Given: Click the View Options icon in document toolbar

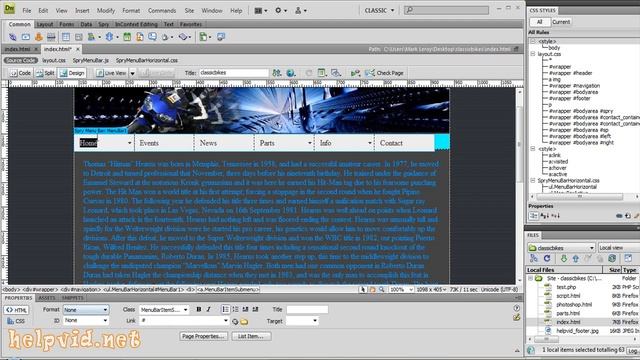Looking at the screenshot, I should [322, 73].
